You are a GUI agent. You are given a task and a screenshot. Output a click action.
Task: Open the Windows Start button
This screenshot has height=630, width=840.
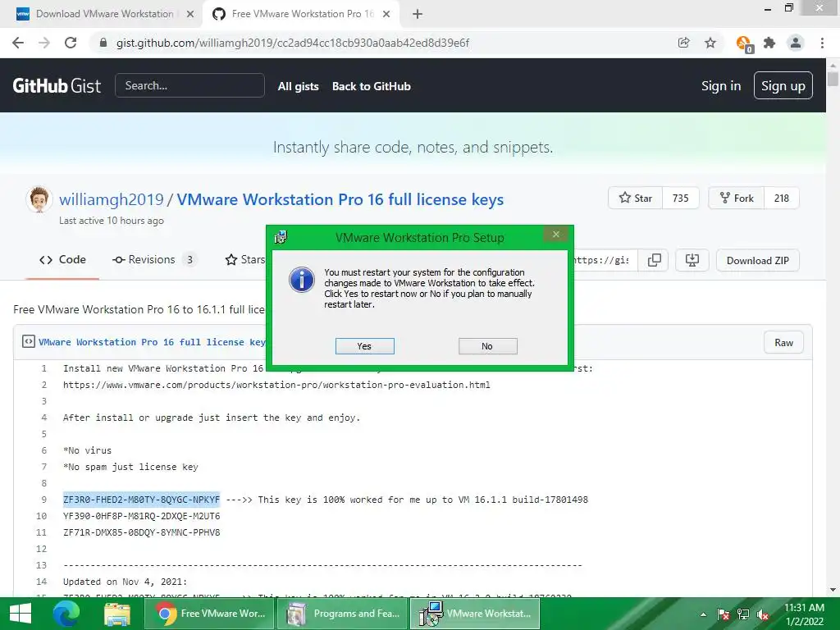pos(21,614)
